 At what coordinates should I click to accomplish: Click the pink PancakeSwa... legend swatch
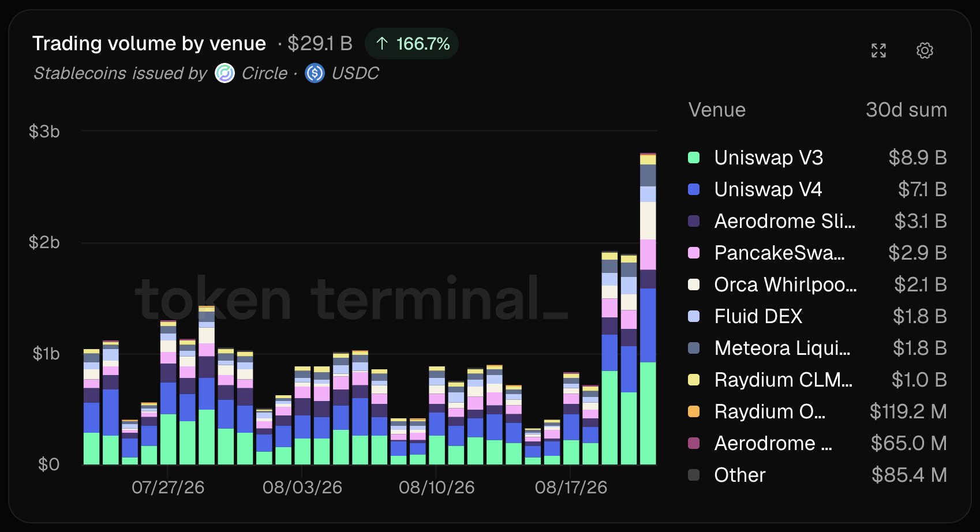694,253
